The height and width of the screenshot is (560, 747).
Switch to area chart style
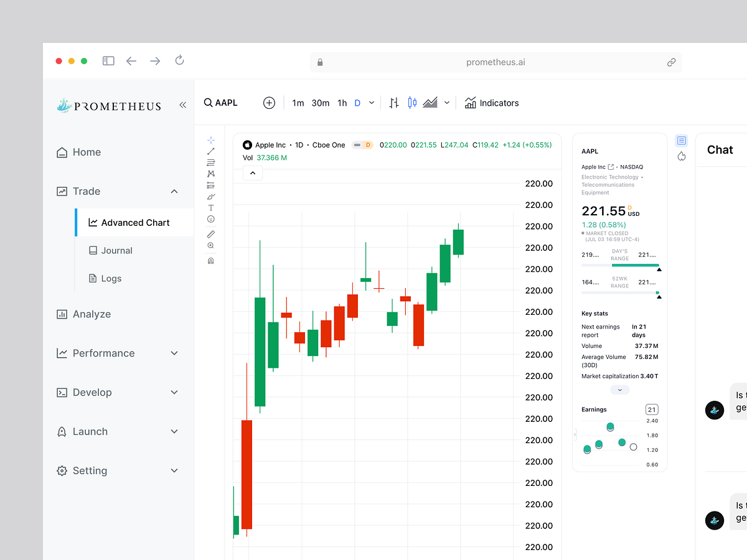click(x=430, y=103)
